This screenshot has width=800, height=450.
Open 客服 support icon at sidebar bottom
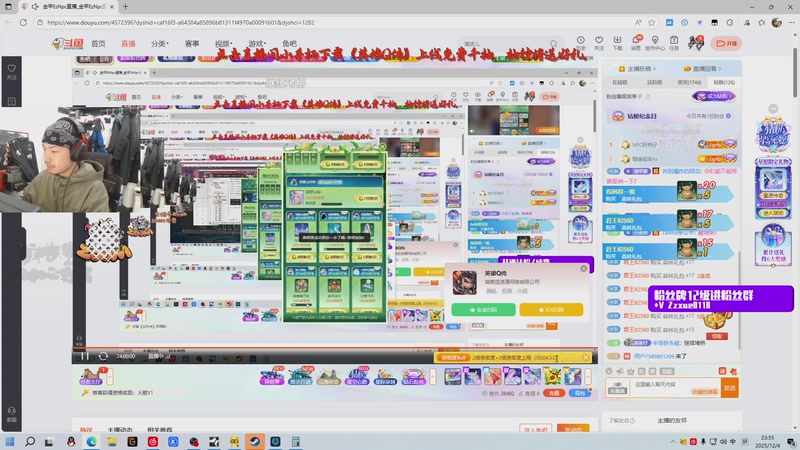click(11, 414)
